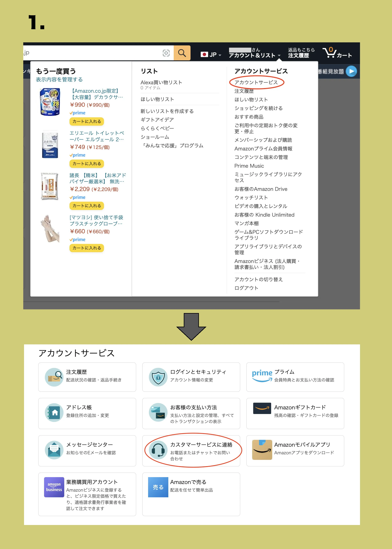Add the ¥990 detergent to cart

(x=87, y=121)
